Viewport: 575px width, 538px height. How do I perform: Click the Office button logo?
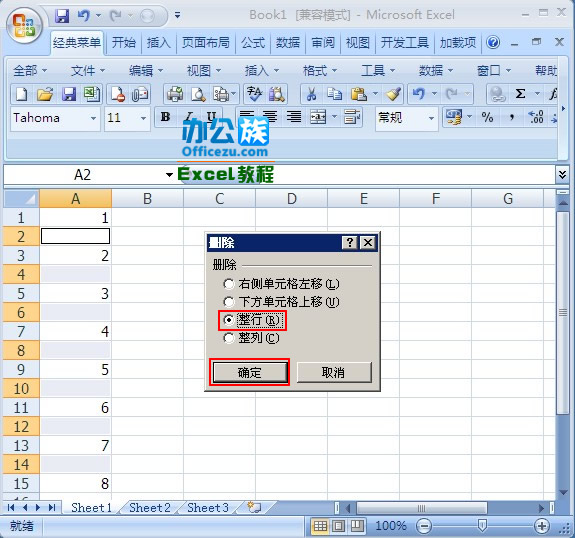[x=24, y=25]
